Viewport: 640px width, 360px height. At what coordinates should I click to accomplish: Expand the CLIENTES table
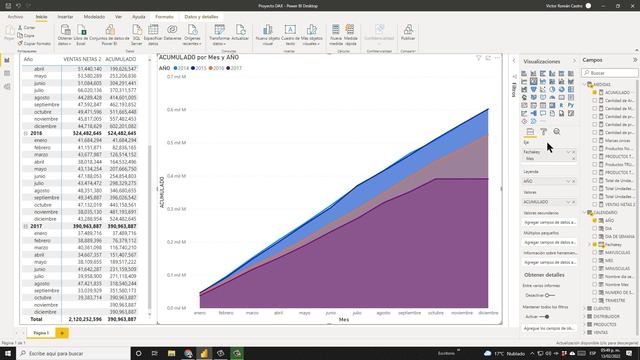[x=584, y=309]
